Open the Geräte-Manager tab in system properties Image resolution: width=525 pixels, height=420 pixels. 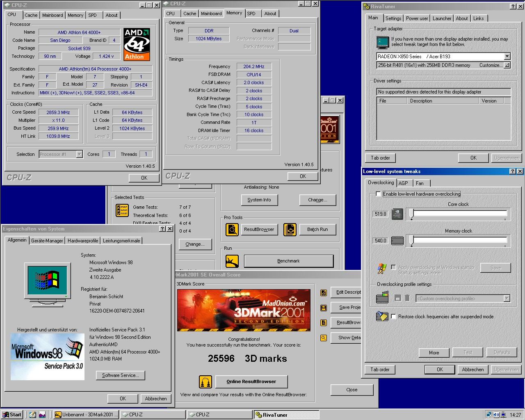47,241
